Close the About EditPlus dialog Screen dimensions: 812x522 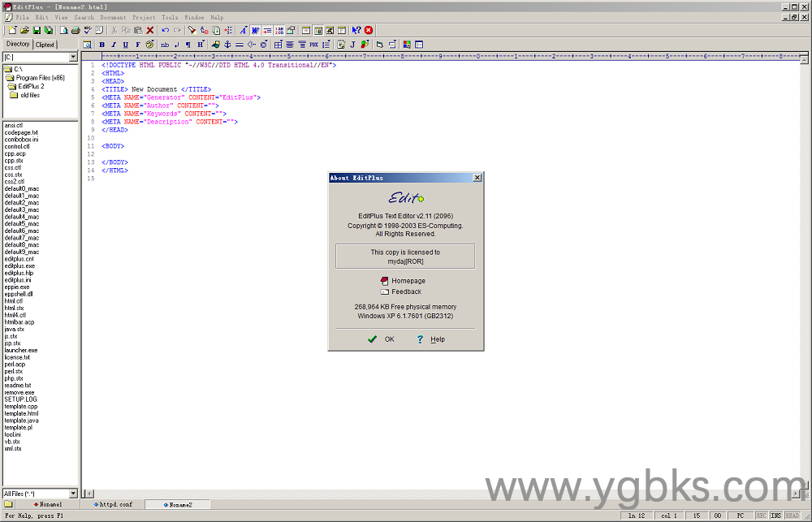pyautogui.click(x=477, y=178)
